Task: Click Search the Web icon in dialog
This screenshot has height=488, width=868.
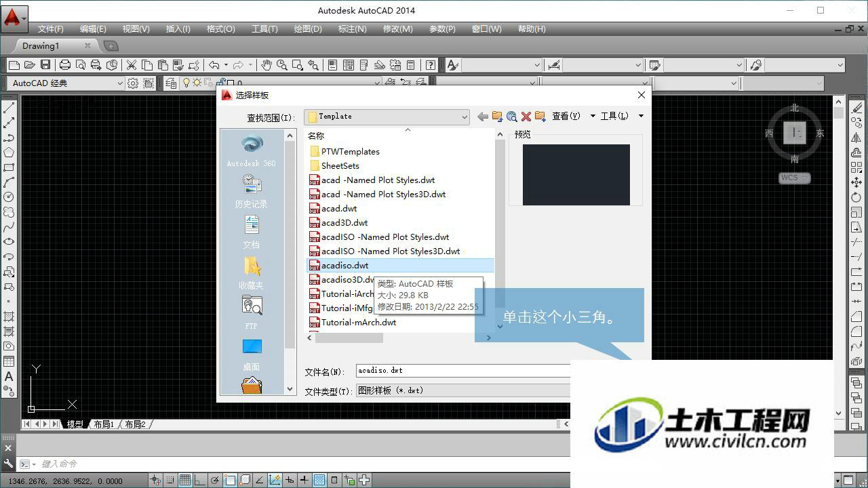Action: 511,117
